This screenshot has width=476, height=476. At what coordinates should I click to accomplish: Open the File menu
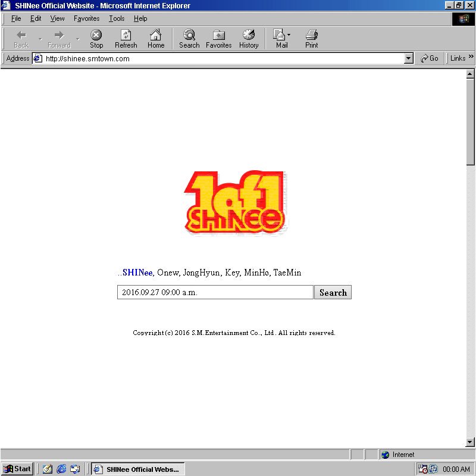[x=16, y=18]
